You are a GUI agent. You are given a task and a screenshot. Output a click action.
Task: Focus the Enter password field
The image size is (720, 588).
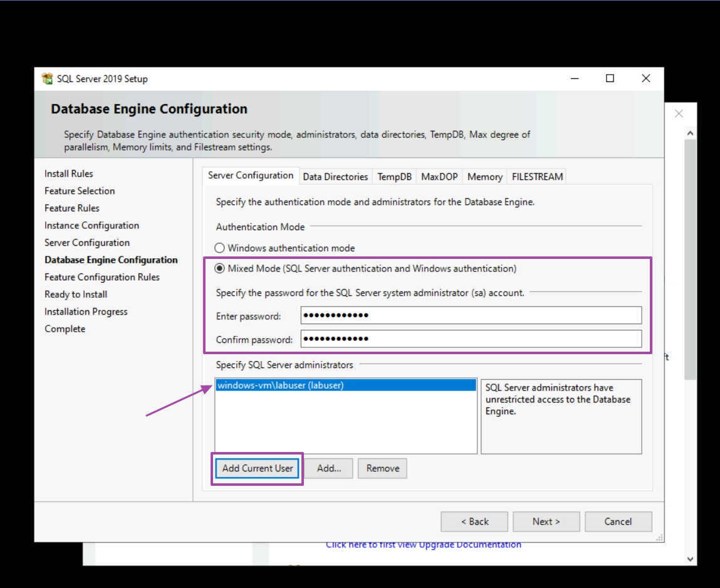tap(471, 315)
